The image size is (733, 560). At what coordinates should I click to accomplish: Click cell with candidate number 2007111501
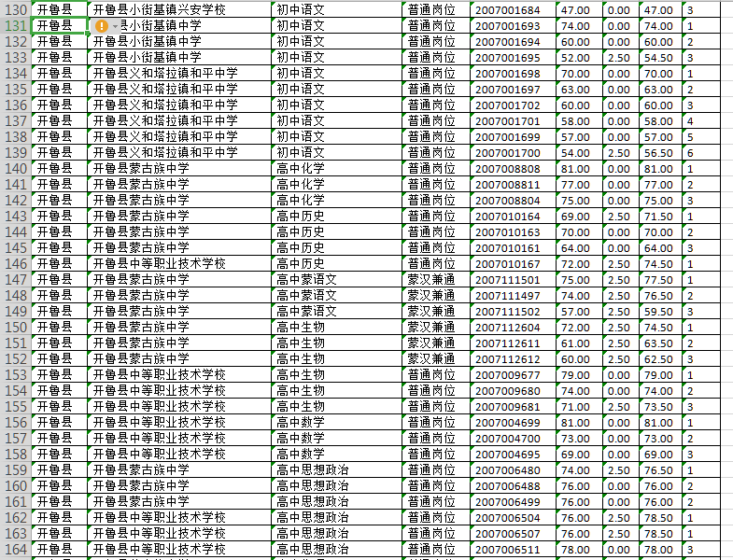(x=512, y=280)
